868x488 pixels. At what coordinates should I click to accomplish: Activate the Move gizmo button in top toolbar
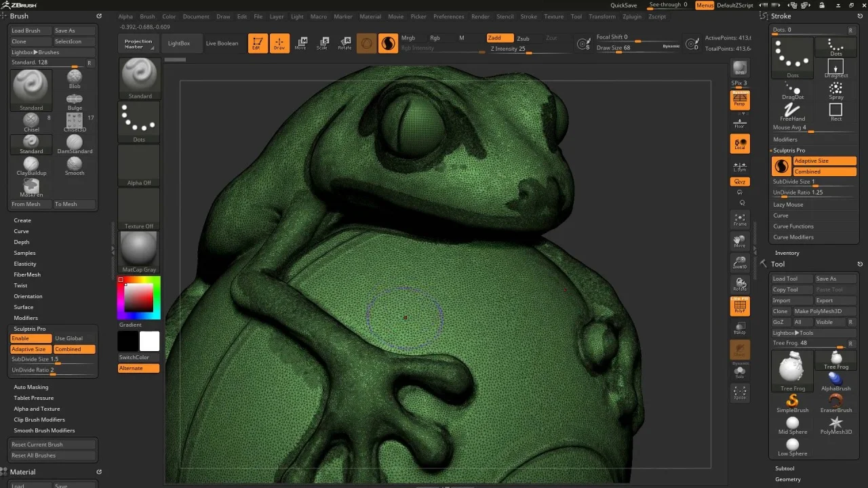pos(301,43)
